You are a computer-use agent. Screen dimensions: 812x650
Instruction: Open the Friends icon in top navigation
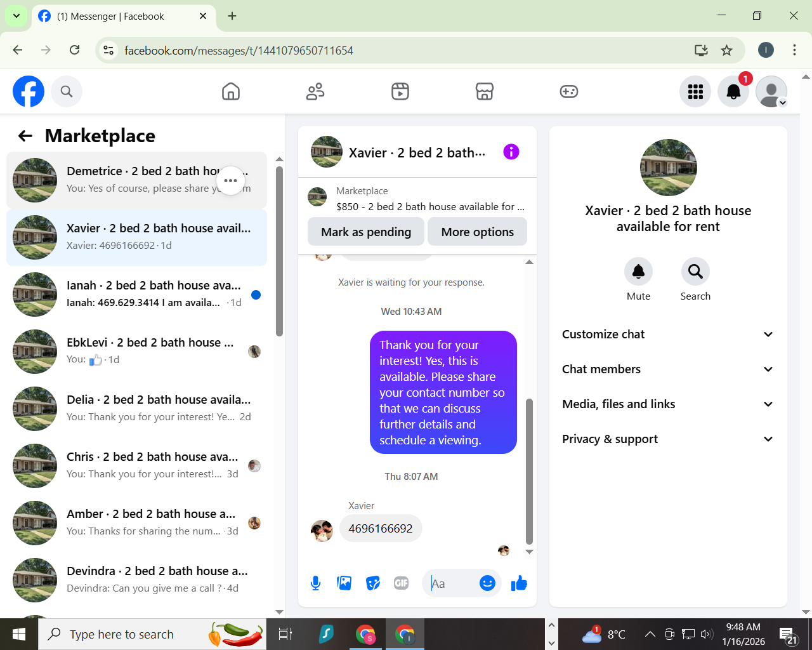315,91
